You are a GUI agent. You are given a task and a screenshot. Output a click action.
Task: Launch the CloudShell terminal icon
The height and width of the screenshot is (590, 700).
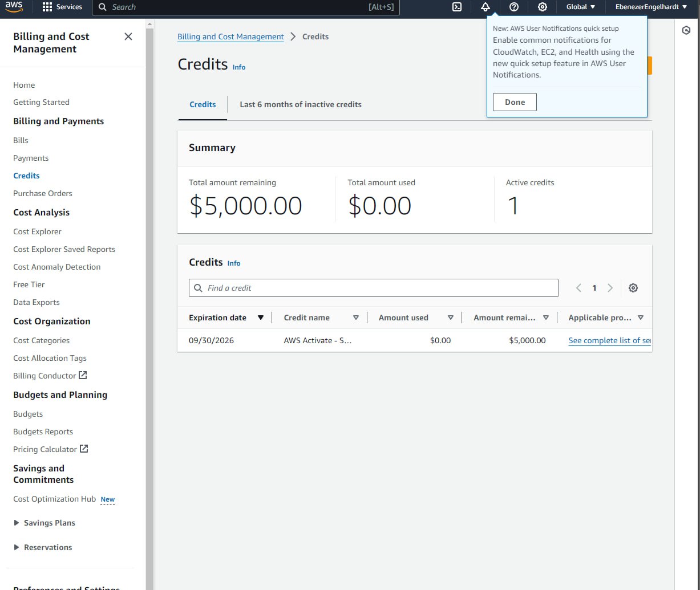click(457, 7)
